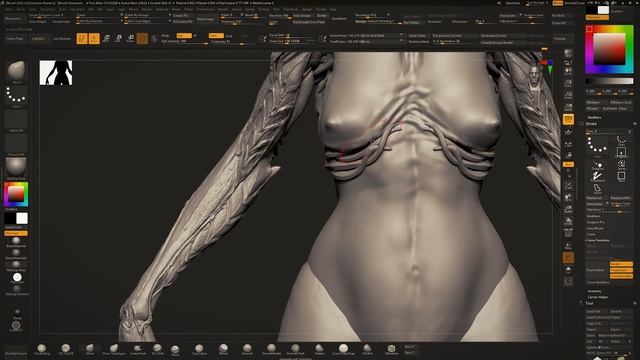Adjust the Z Intensity slider
Viewport: 640px width, 360px height.
(x=233, y=42)
